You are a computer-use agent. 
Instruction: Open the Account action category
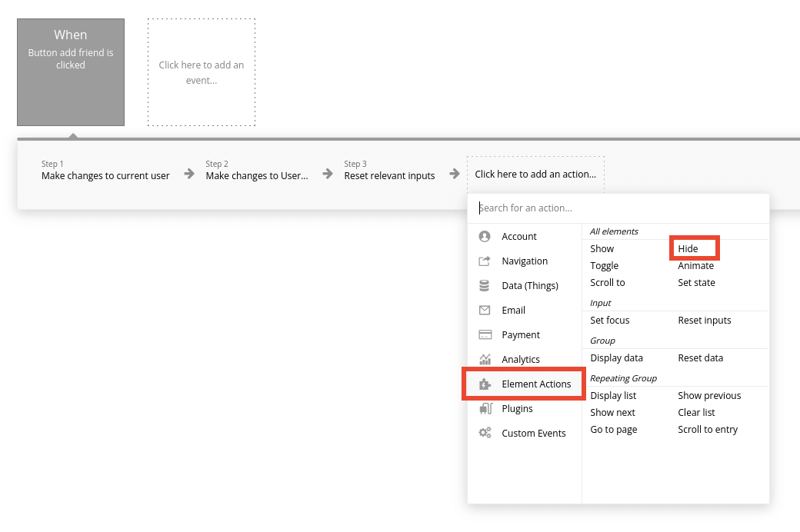coord(525,237)
